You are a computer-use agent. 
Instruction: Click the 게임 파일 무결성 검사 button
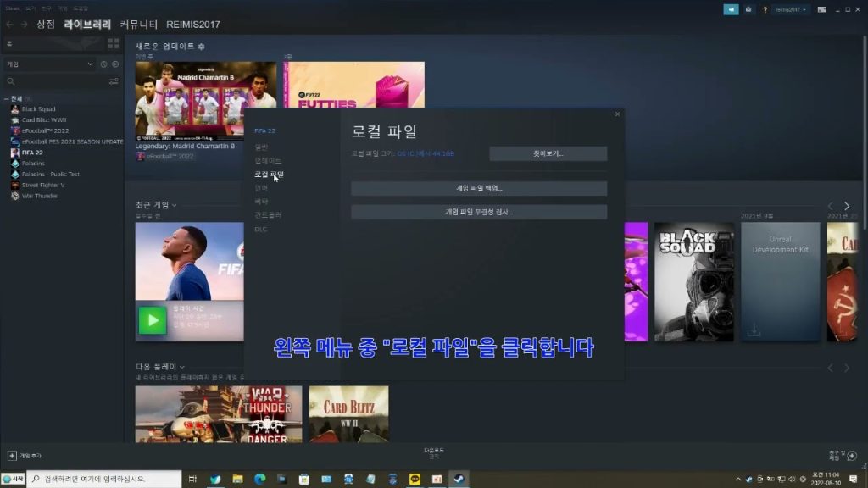pos(479,212)
